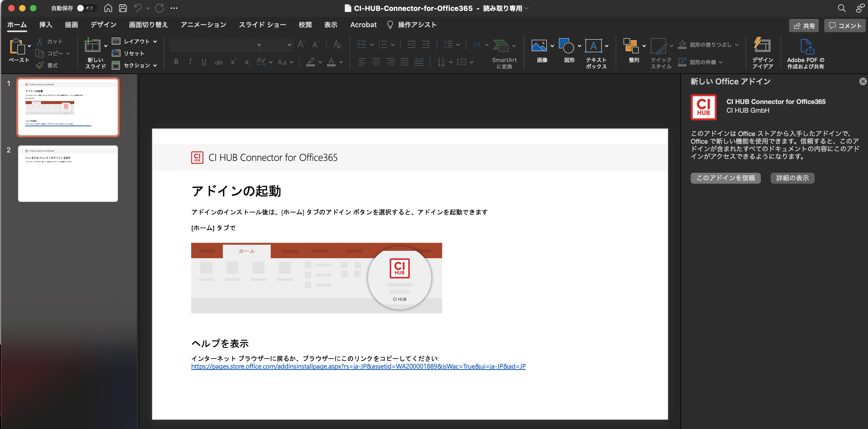Expand the 図形の枠線 dropdown arrow
Image resolution: width=868 pixels, height=429 pixels.
721,62
